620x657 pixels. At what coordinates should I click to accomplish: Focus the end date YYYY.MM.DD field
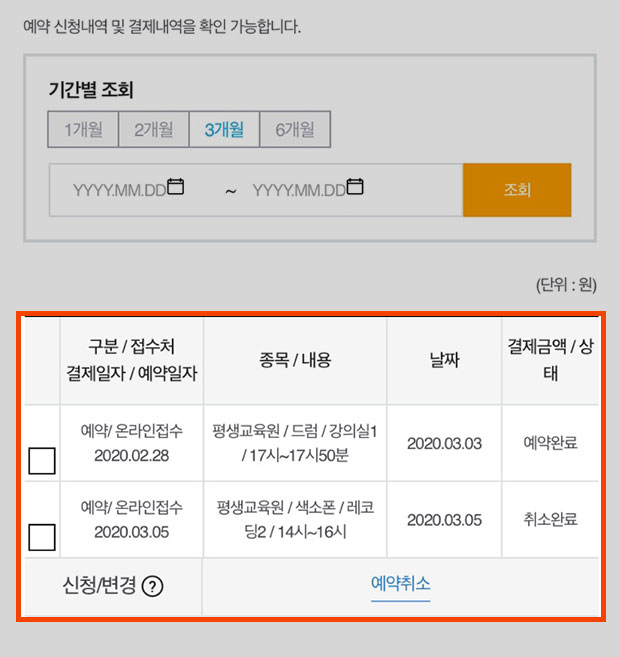308,190
